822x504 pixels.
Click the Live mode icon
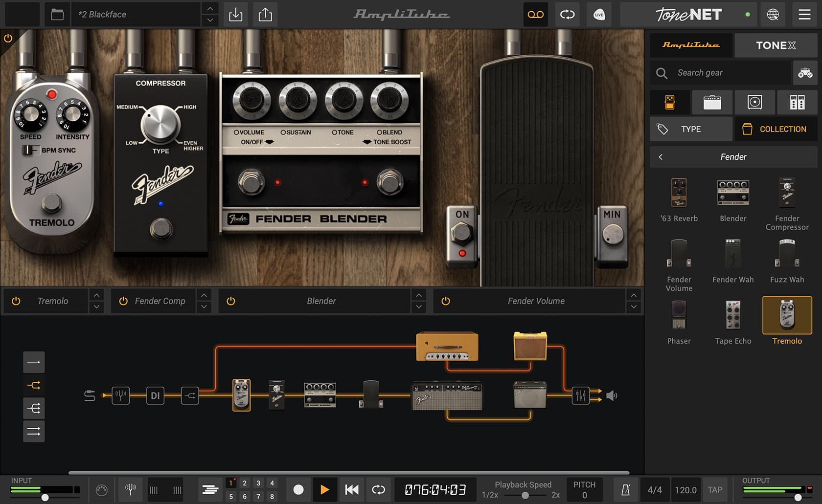(599, 15)
